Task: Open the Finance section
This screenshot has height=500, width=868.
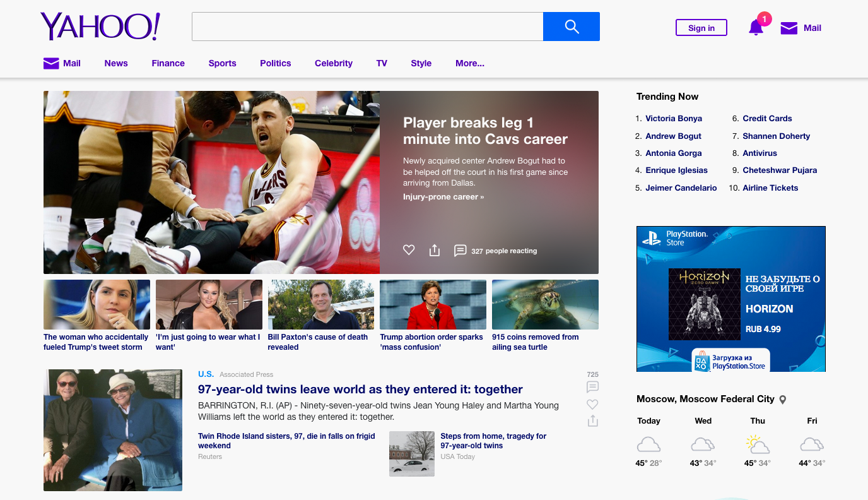Action: pos(168,63)
